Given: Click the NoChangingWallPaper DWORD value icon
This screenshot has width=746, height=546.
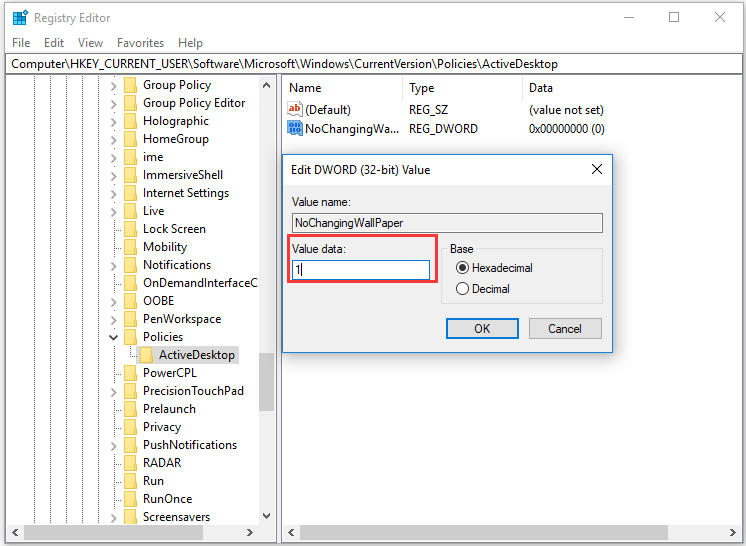Looking at the screenshot, I should 294,128.
